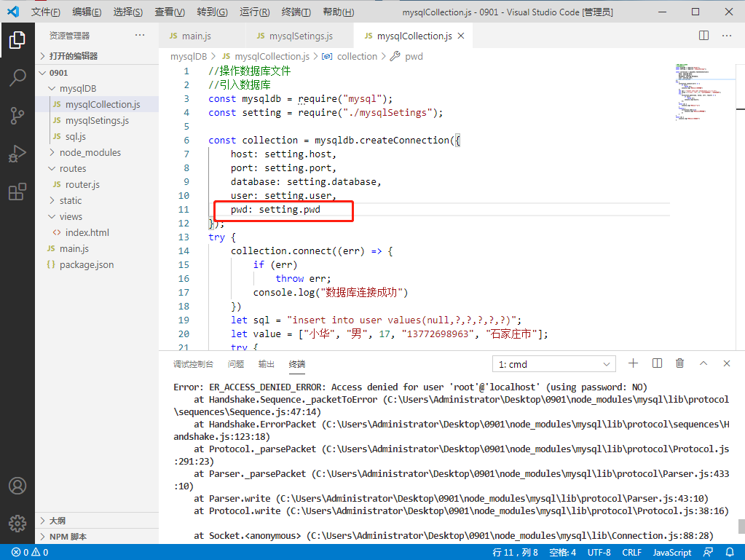Screen dimensions: 745x560
Task: Switch to the mysqlSetings.js editor tab
Action: click(300, 36)
